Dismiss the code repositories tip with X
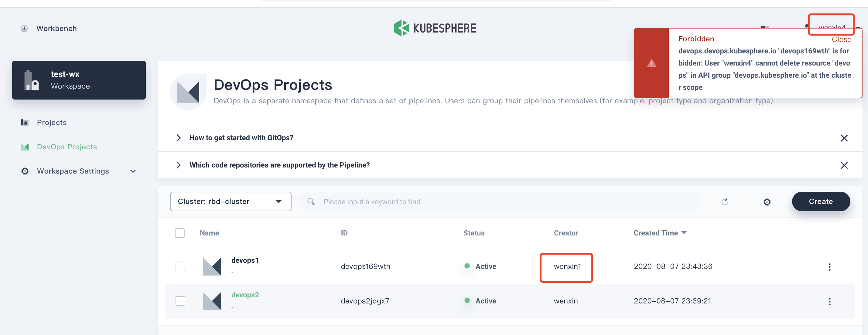The height and width of the screenshot is (335, 868). pyautogui.click(x=844, y=165)
